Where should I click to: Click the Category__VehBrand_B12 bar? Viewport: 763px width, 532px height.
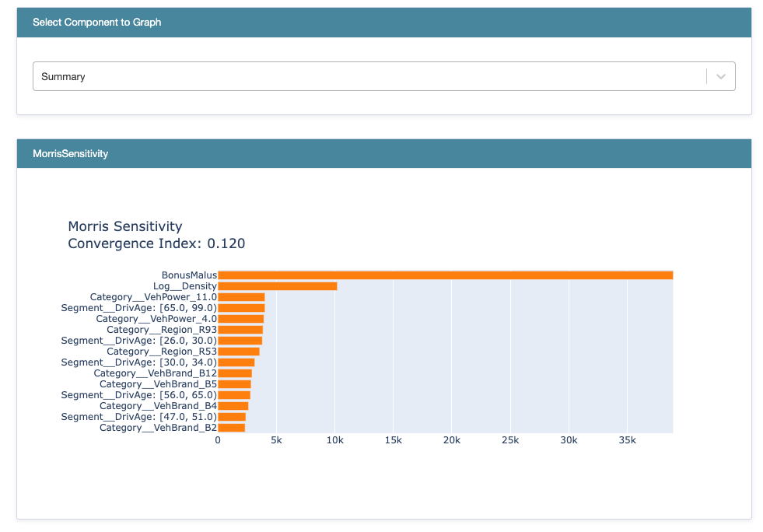point(235,373)
